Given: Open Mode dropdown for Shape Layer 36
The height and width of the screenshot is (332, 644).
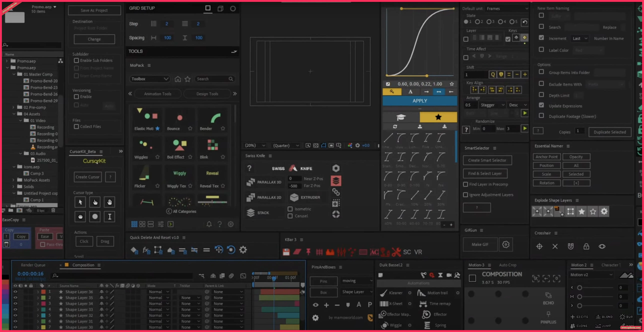Looking at the screenshot, I should pos(159,292).
